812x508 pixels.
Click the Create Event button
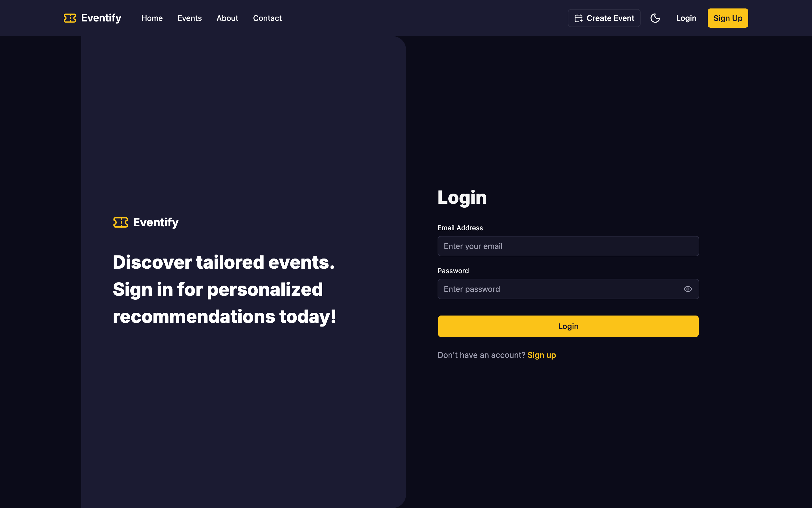pos(604,18)
